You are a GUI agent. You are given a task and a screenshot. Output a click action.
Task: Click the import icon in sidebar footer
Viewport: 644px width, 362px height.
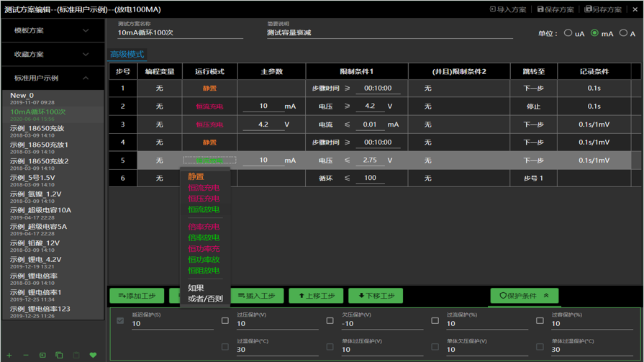click(x=42, y=355)
